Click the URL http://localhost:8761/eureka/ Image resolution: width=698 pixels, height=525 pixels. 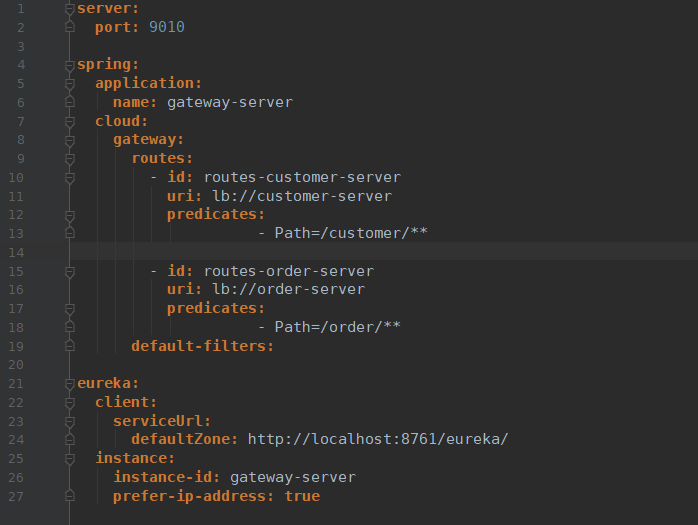(378, 440)
